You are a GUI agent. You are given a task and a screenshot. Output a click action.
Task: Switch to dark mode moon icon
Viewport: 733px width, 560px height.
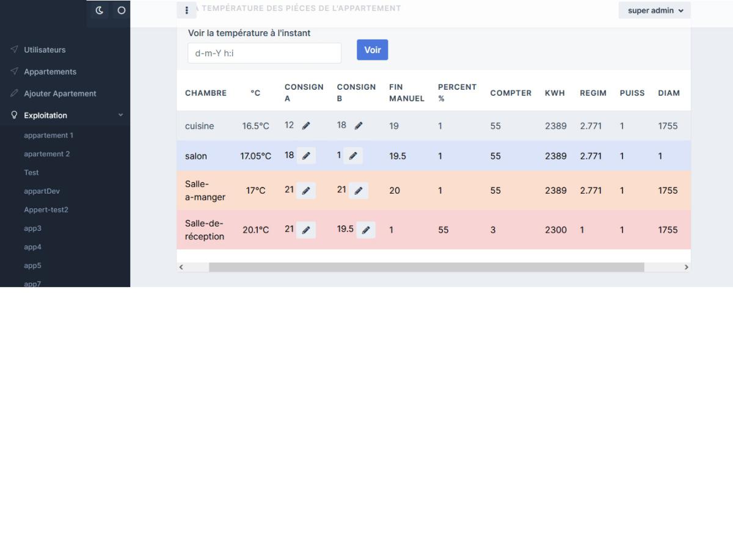coord(100,10)
